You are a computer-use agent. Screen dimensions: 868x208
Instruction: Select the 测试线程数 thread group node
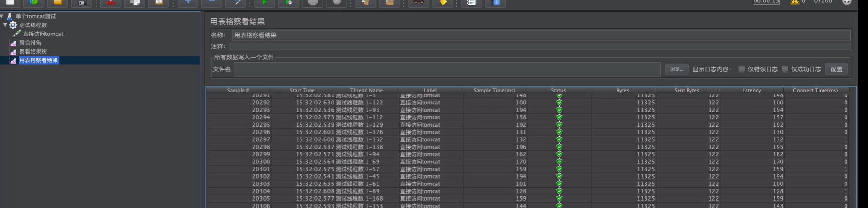33,25
